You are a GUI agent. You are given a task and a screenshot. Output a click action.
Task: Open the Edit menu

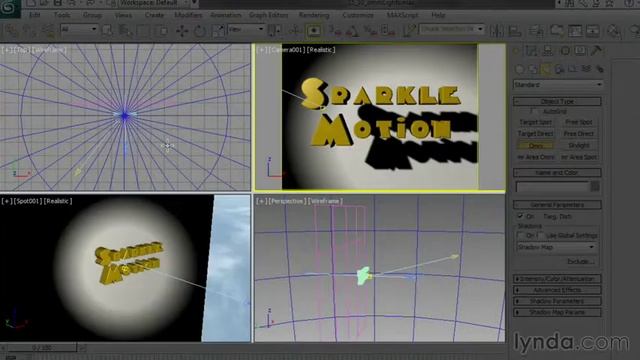point(35,15)
